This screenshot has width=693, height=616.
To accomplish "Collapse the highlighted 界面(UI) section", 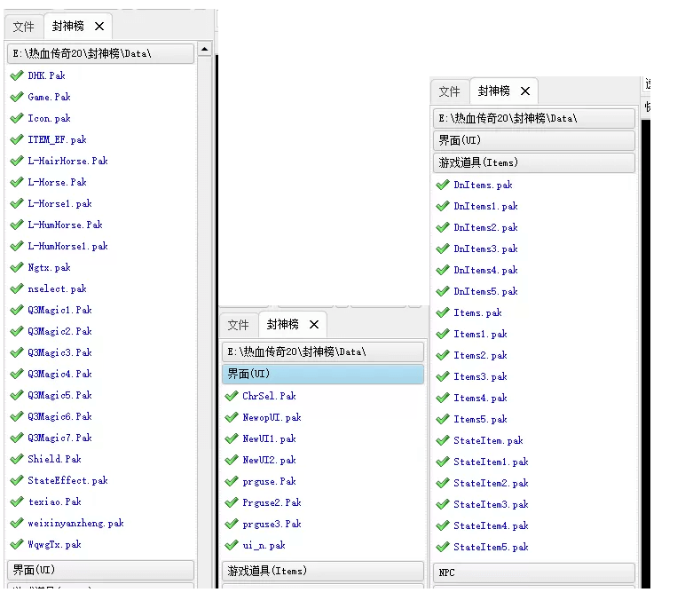I will (x=322, y=374).
